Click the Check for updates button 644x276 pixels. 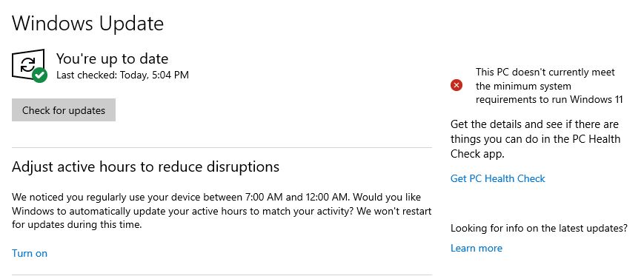tap(64, 110)
